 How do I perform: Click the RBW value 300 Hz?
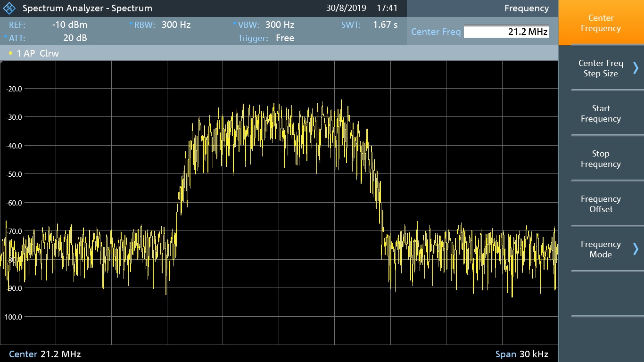(176, 25)
